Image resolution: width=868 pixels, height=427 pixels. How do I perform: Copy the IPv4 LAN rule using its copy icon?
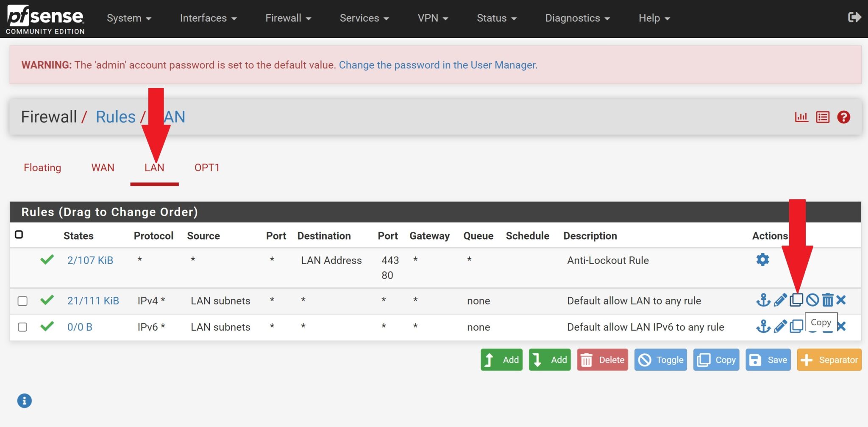point(797,300)
